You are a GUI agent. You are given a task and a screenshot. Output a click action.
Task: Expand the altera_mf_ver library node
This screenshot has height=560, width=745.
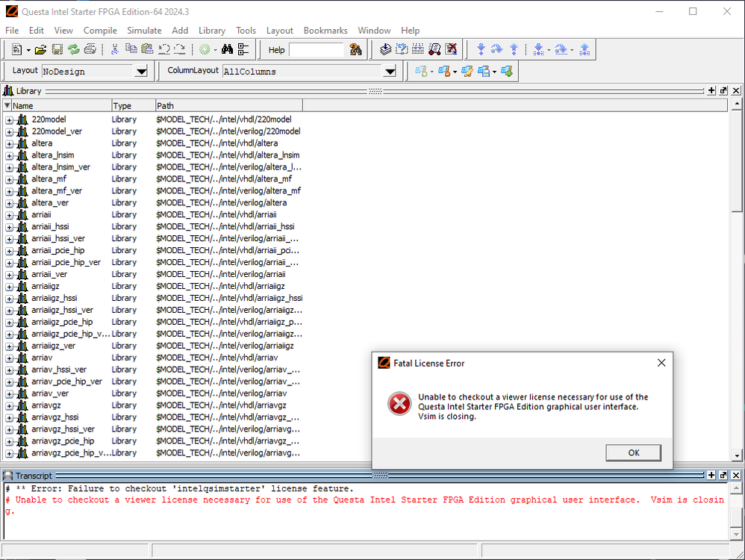coord(9,191)
